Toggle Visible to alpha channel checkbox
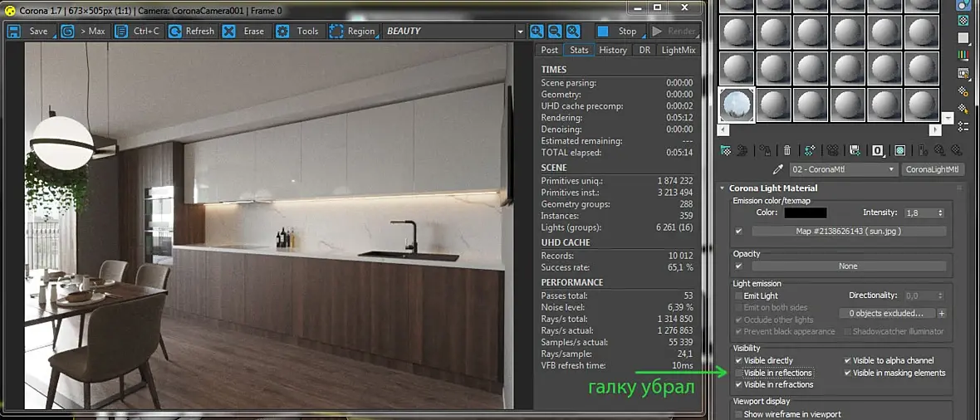Viewport: 980px width, 420px height. pyautogui.click(x=847, y=360)
